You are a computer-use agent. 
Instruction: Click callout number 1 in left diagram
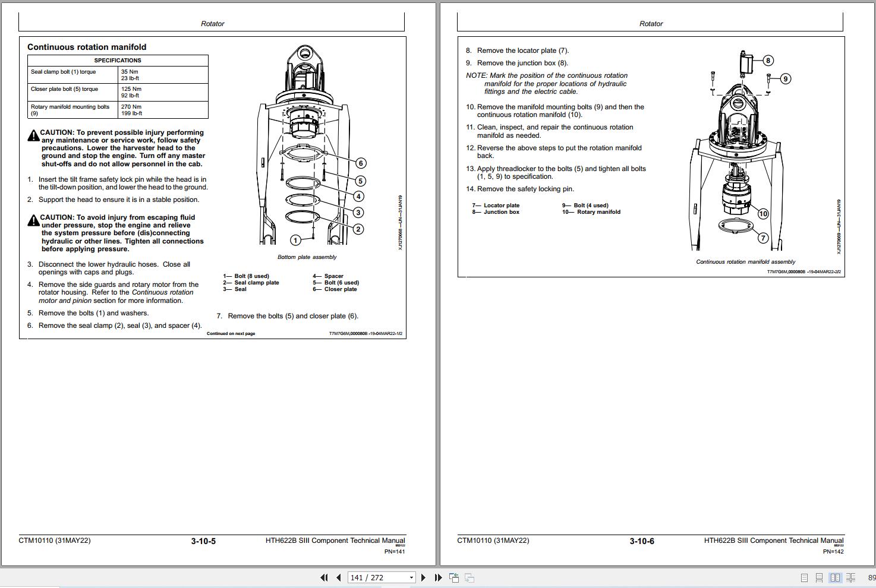coord(295,240)
